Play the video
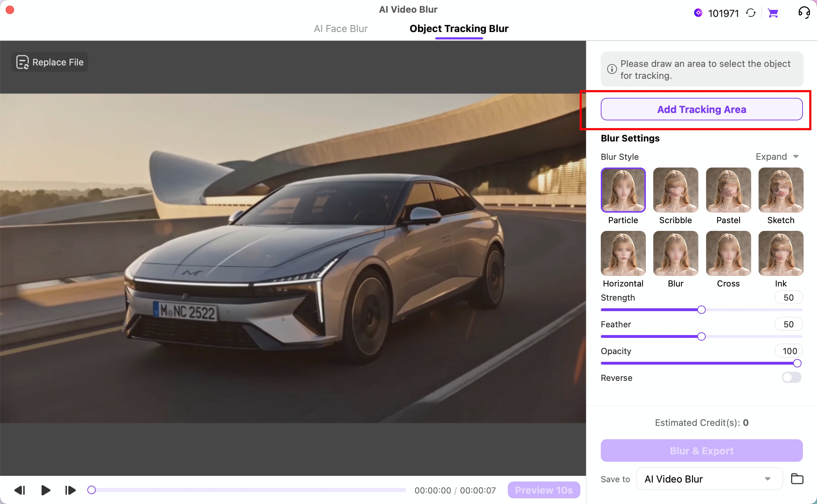Image resolution: width=817 pixels, height=504 pixels. coord(45,490)
